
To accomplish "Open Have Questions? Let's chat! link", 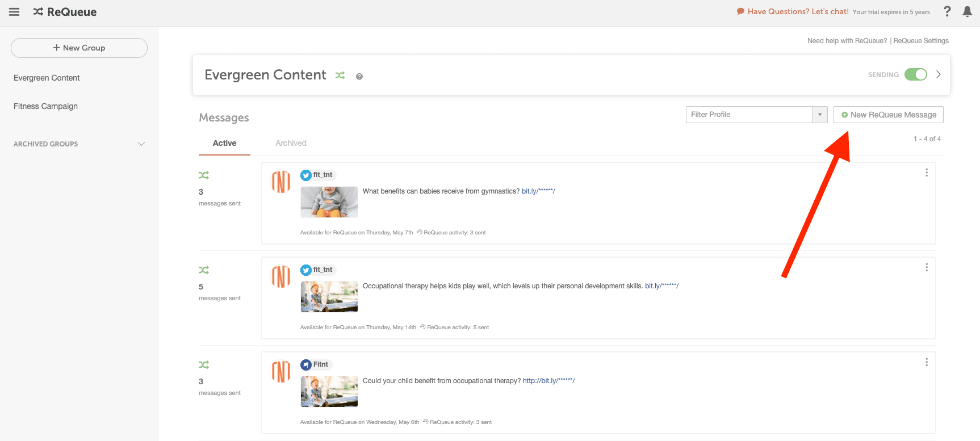I will coord(798,11).
